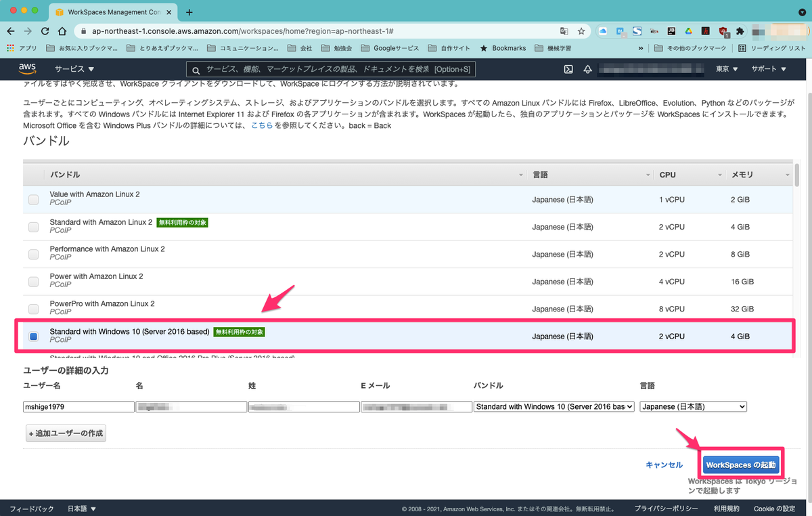812x516 pixels.
Task: Click the アプリ apps grid shortcut
Action: [x=22, y=49]
